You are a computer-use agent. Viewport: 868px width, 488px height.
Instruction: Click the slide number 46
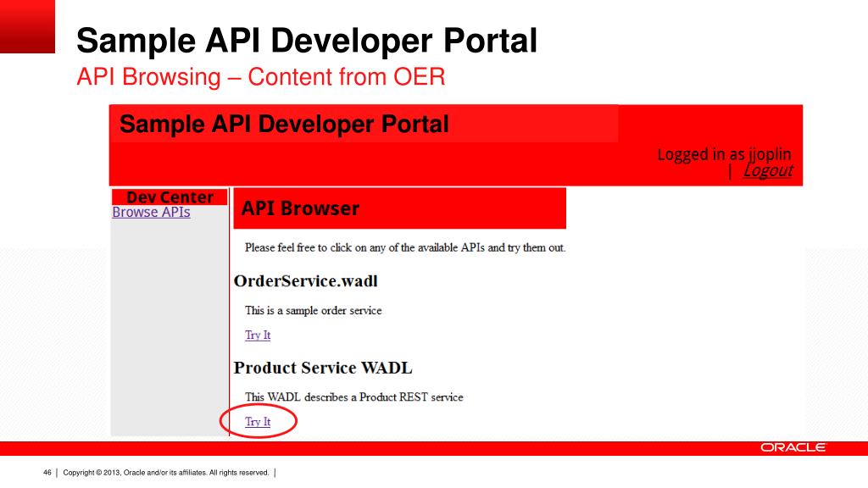[47, 473]
